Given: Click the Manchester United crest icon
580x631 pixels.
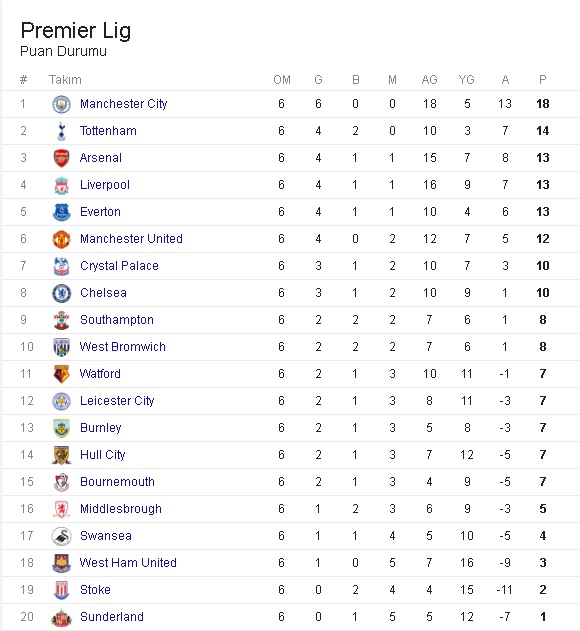Looking at the screenshot, I should click(62, 239).
